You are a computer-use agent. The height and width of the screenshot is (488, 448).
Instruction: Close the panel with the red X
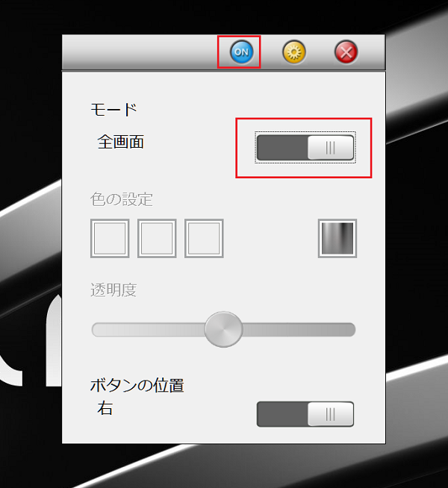click(x=346, y=52)
